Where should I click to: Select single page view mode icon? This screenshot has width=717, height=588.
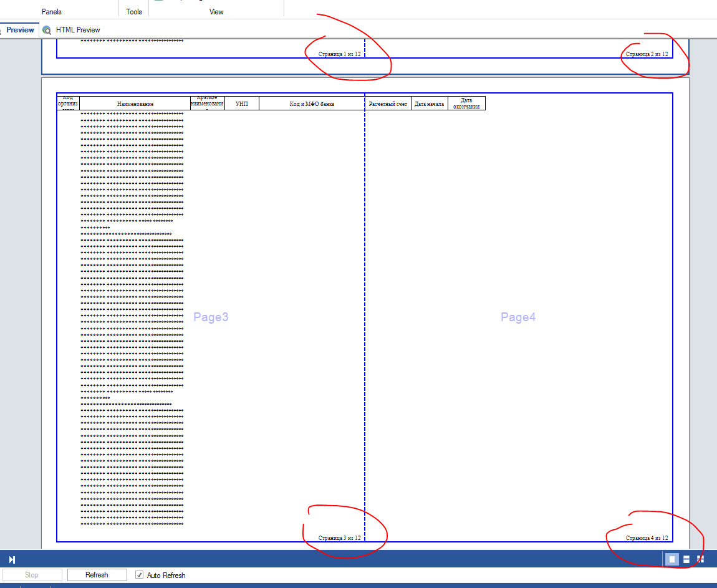coord(671,559)
